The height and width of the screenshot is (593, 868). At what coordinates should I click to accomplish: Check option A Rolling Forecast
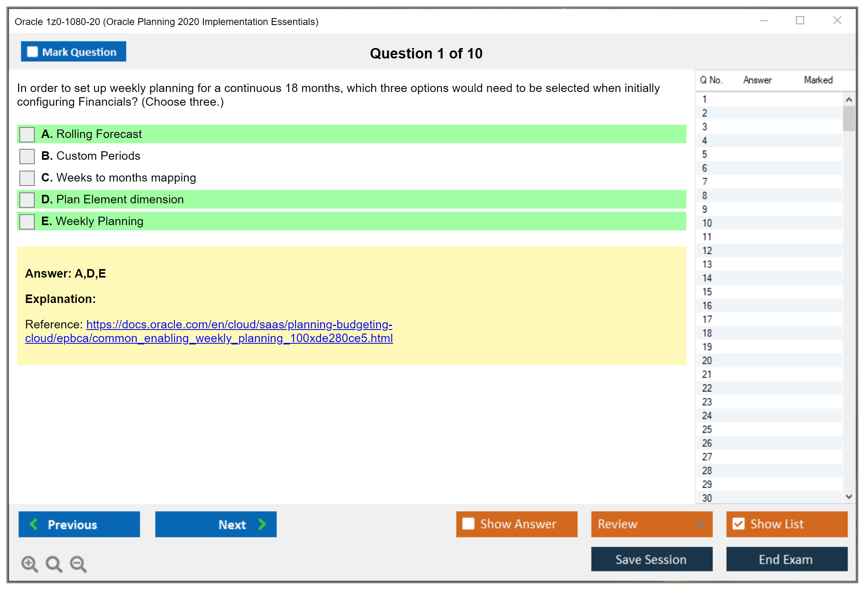click(x=27, y=134)
